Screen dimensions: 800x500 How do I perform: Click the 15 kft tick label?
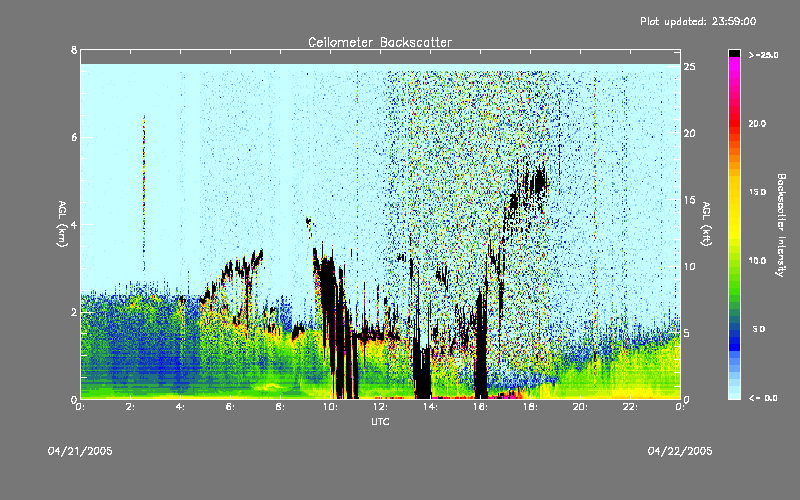689,200
